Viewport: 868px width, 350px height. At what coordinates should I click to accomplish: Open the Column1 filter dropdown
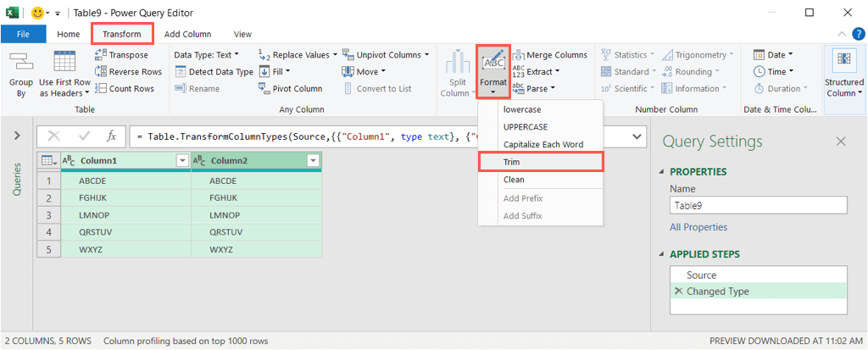pyautogui.click(x=181, y=160)
